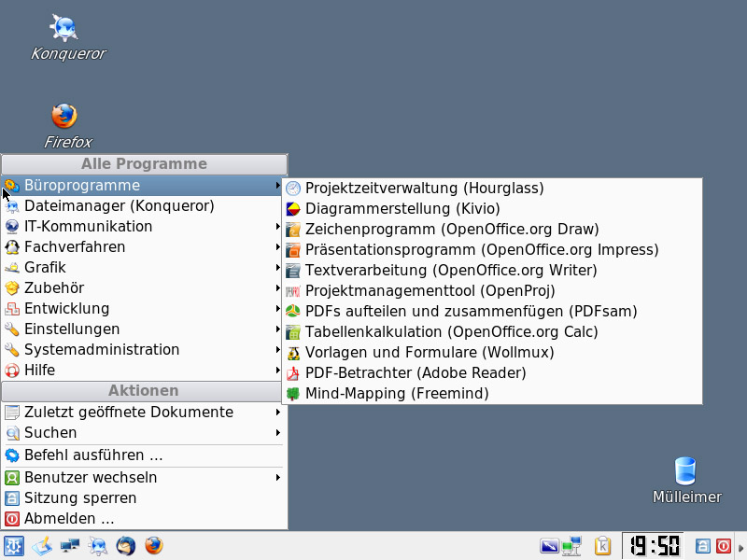The image size is (747, 560).
Task: Expand the Benutzer wechseln submenu arrow
Action: pyautogui.click(x=277, y=477)
